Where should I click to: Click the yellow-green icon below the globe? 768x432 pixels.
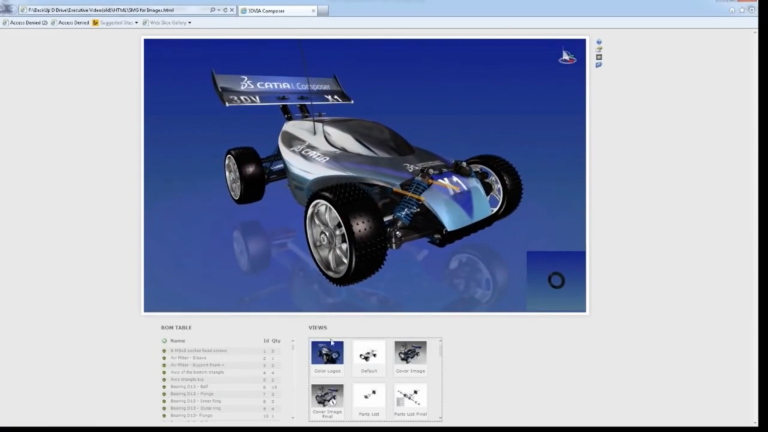(x=599, y=49)
